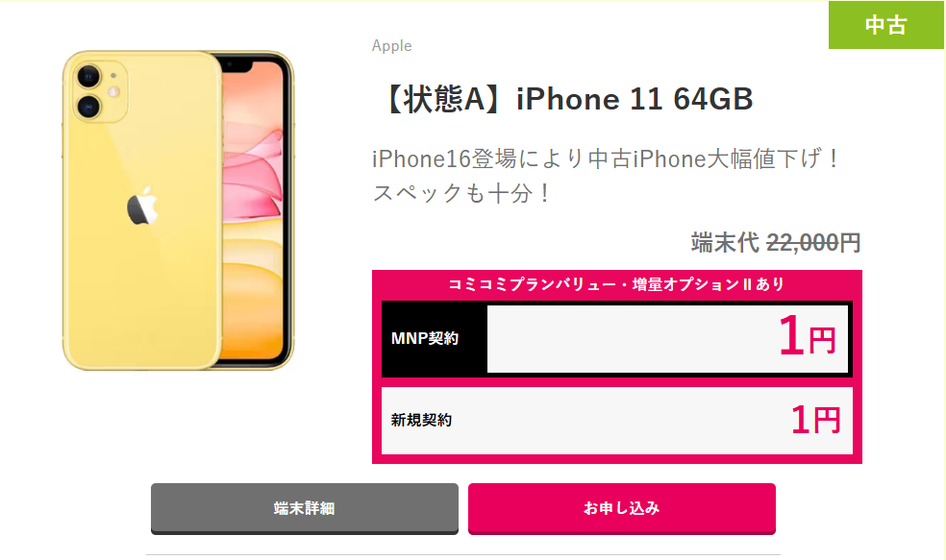Click the コミコミプランバリュー plan header
The height and width of the screenshot is (560, 946).
coord(616,284)
